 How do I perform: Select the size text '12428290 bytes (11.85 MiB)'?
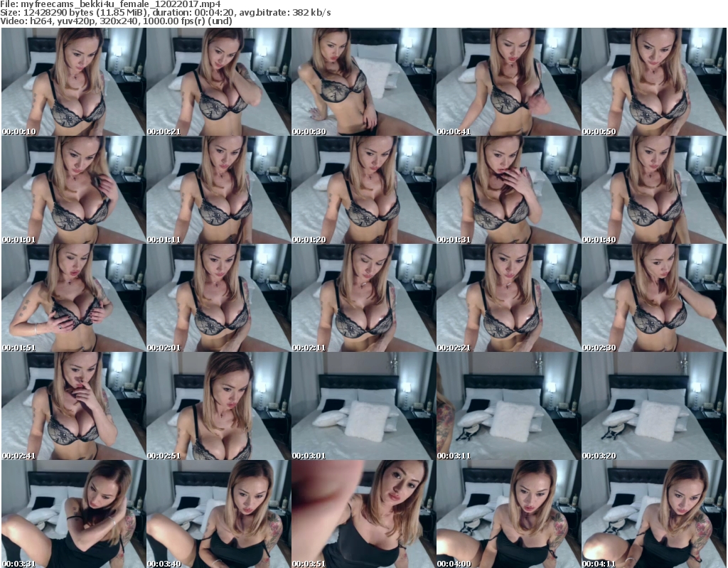click(x=84, y=13)
